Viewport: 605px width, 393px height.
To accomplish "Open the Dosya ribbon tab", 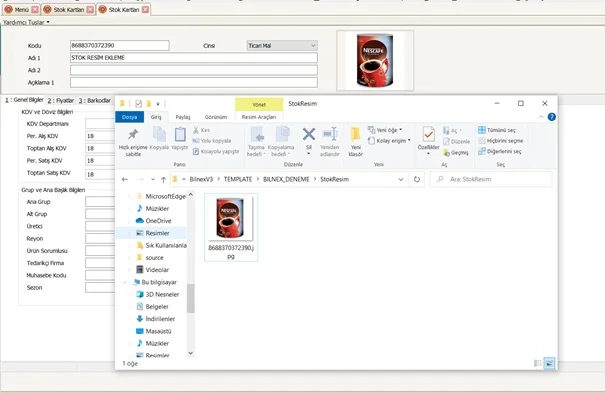I will [130, 117].
